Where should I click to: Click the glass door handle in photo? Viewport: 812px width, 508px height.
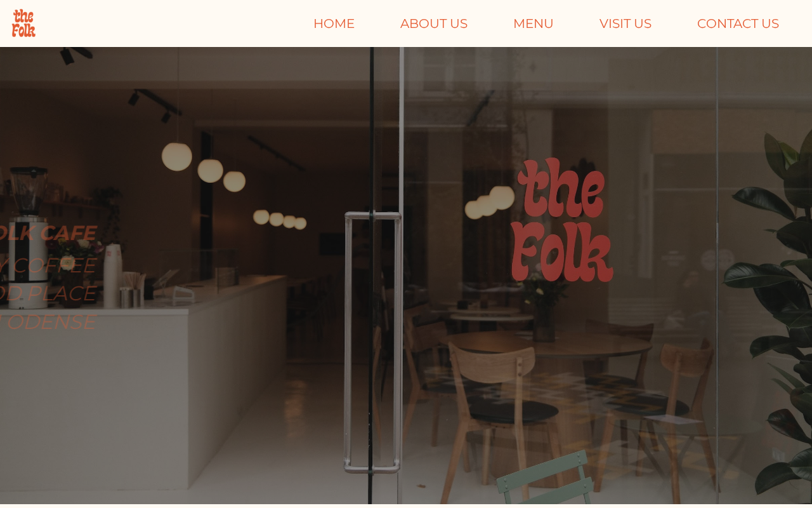click(373, 343)
